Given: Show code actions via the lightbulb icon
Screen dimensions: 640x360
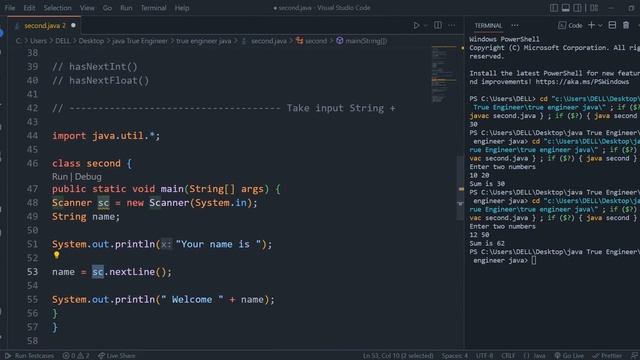Looking at the screenshot, I should point(56,255).
